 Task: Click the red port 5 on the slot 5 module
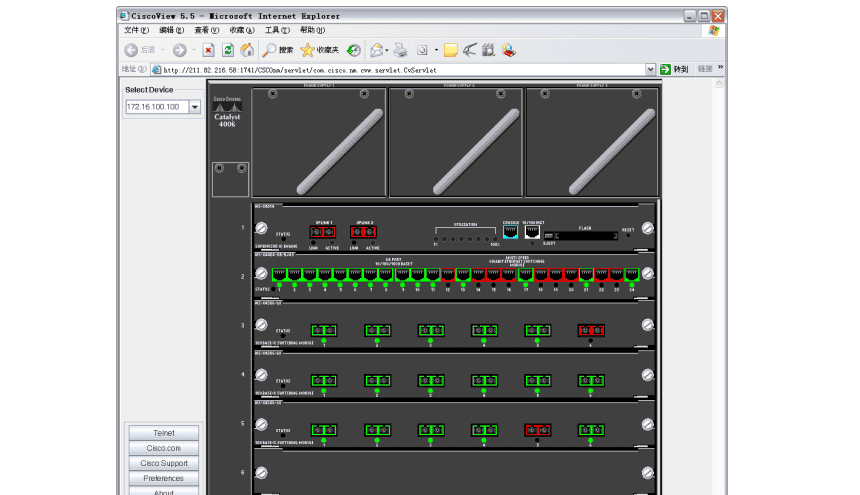pyautogui.click(x=537, y=430)
